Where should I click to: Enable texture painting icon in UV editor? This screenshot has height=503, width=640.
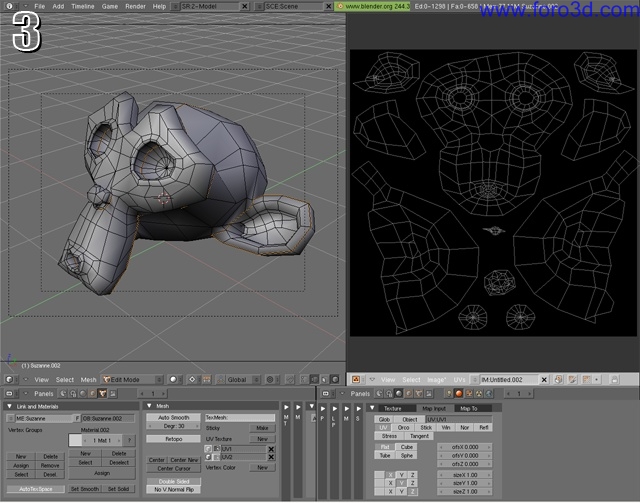(x=572, y=379)
